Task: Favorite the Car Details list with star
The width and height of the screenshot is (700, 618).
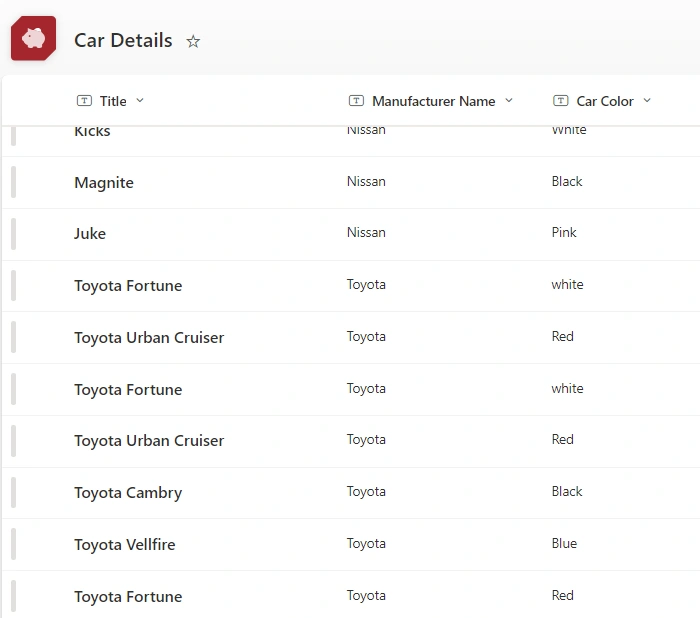Action: pyautogui.click(x=193, y=42)
